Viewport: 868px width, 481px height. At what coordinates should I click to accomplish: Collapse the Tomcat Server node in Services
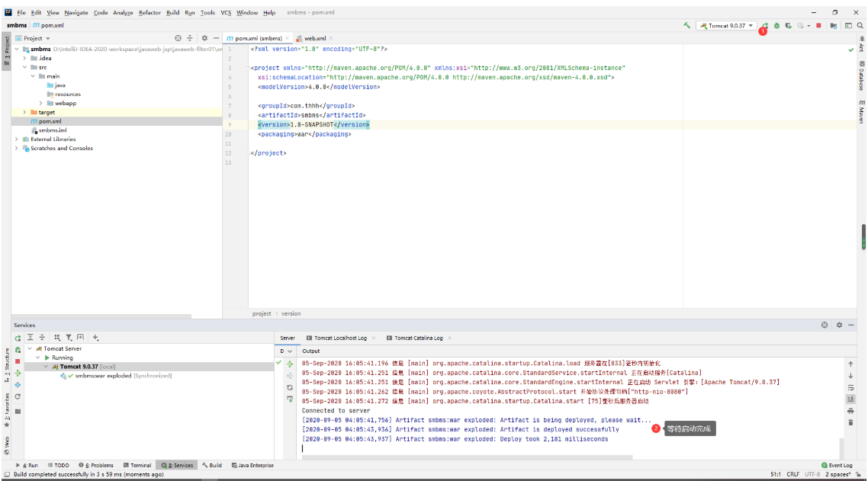[x=29, y=348]
